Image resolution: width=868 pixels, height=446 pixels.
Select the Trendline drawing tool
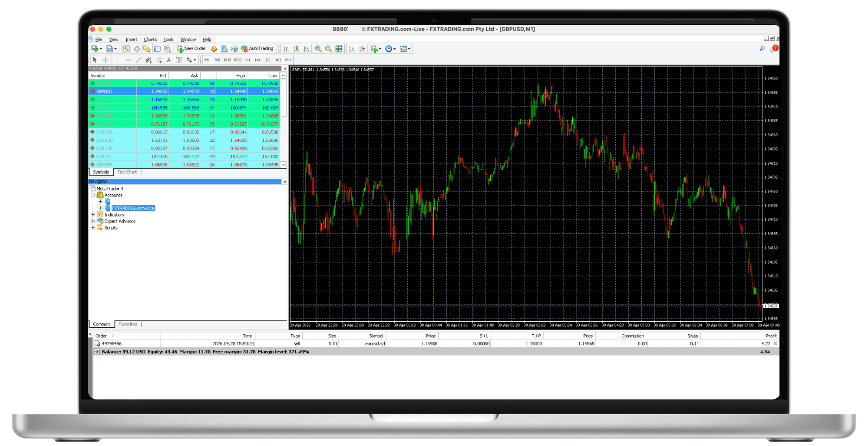click(138, 60)
